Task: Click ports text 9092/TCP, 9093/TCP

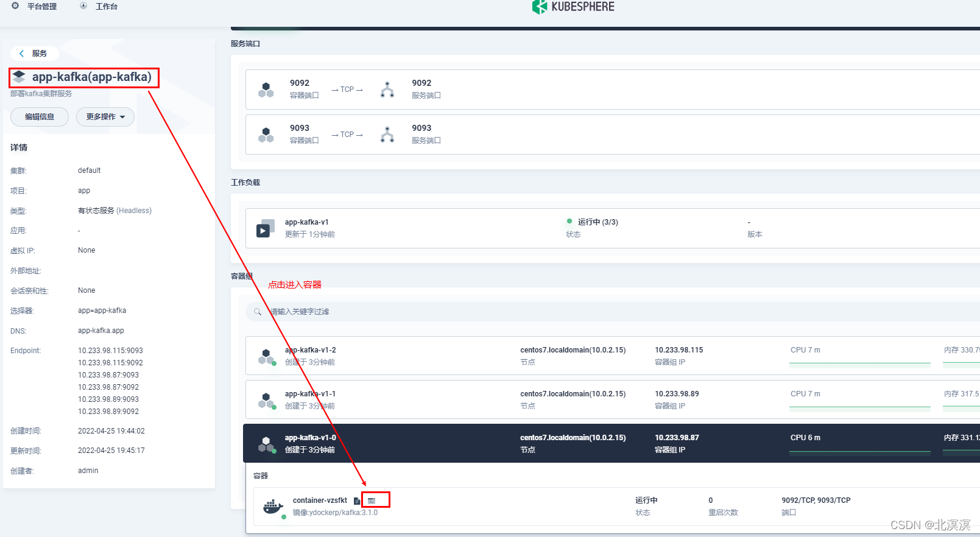Action: pos(816,500)
